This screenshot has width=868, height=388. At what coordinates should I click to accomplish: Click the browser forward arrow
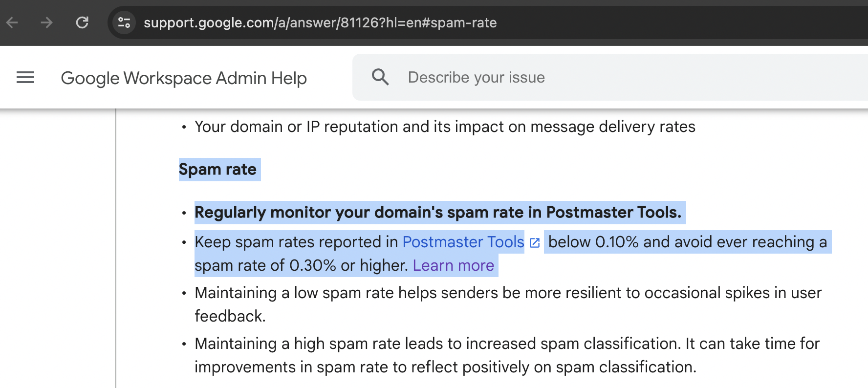(46, 22)
